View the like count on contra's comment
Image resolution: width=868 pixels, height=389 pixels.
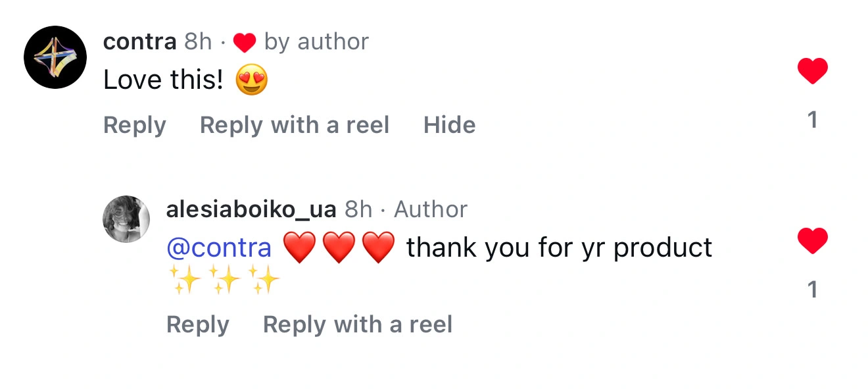click(812, 120)
